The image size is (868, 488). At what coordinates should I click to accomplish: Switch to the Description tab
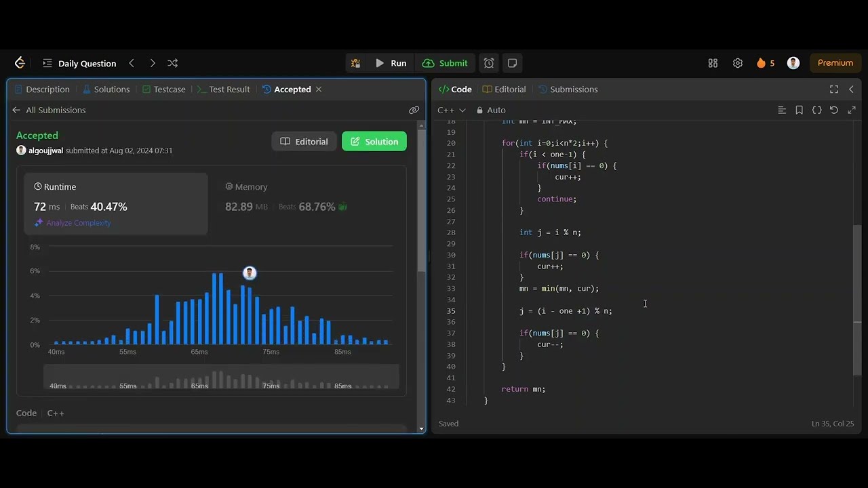[x=42, y=89]
